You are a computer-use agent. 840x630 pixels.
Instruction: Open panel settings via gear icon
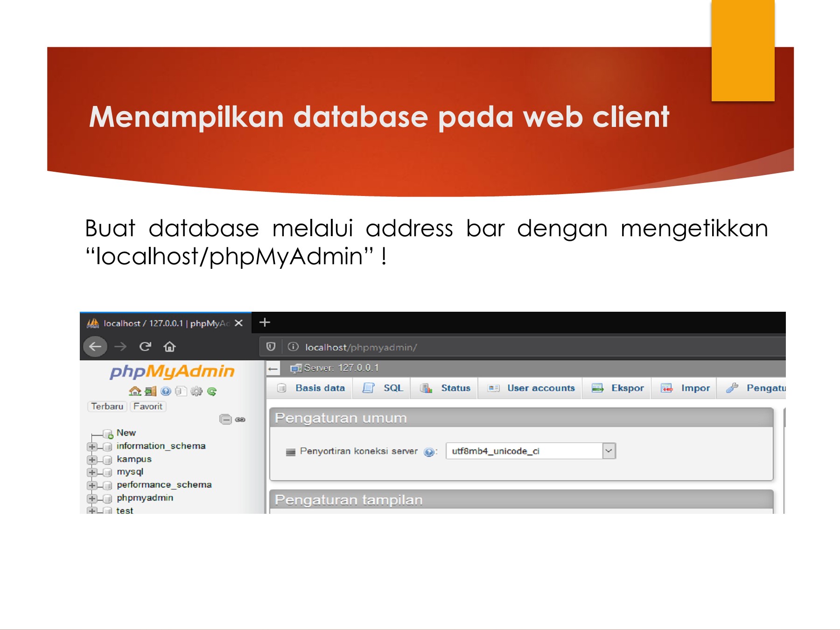point(196,392)
